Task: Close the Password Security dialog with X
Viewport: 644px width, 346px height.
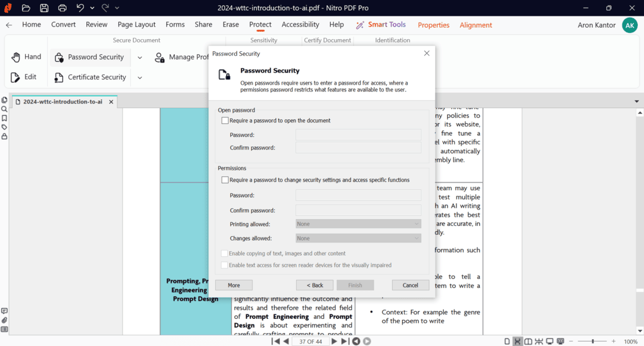Action: pos(427,54)
